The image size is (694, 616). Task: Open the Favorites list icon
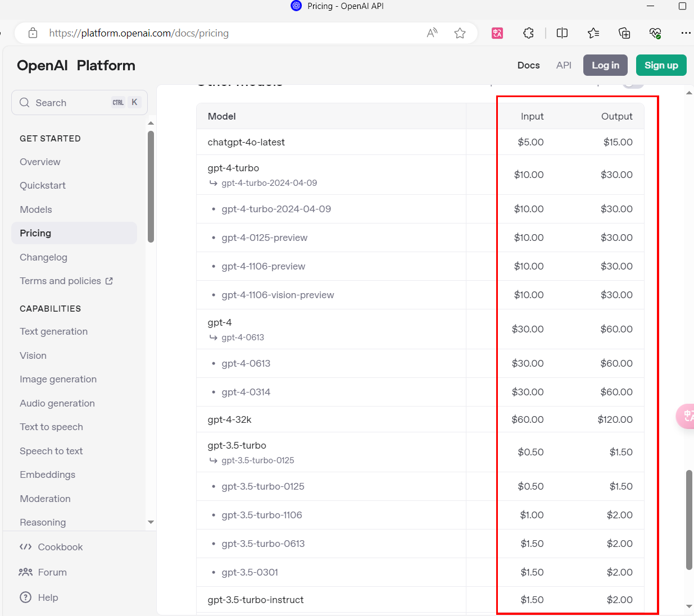point(593,33)
